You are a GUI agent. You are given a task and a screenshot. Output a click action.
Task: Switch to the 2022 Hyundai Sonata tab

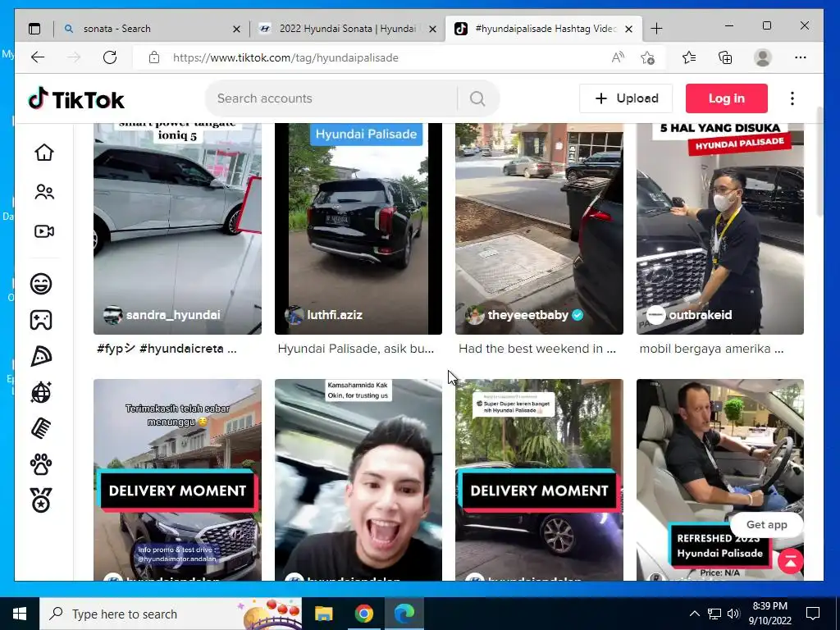(347, 29)
